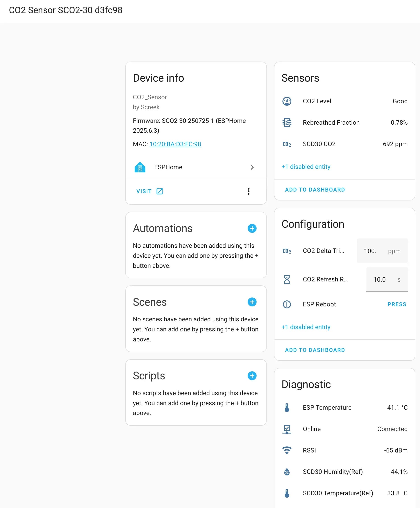
Task: Click the Rebreathed Fraction air filter icon
Action: click(x=287, y=123)
